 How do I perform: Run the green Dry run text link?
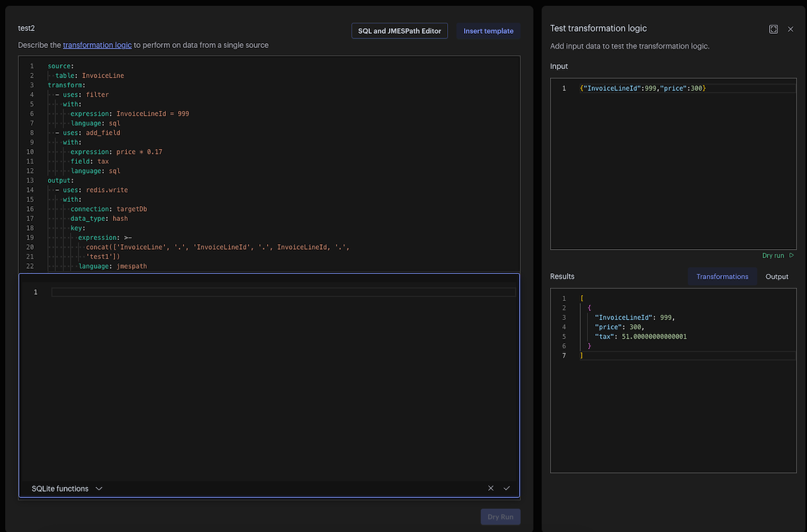pos(772,255)
